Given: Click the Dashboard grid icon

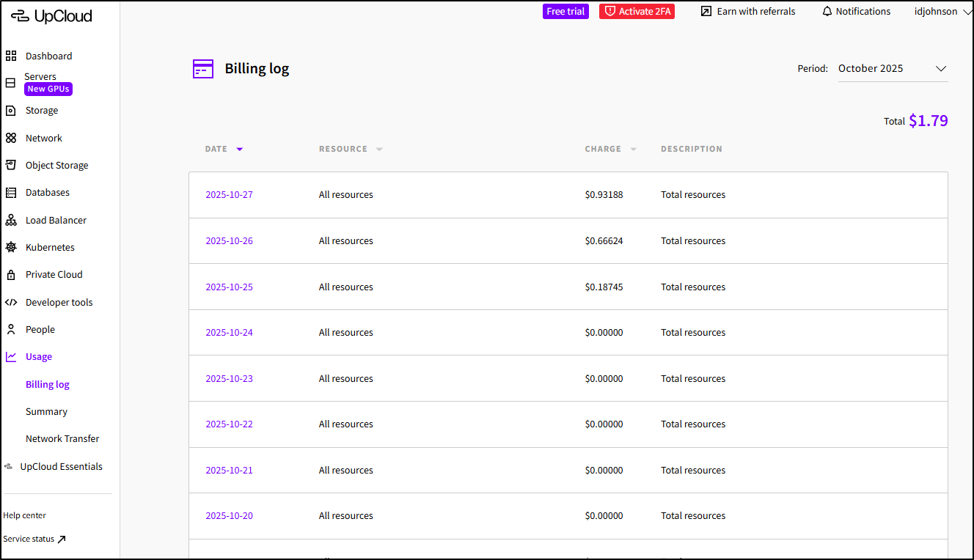Looking at the screenshot, I should (x=11, y=56).
